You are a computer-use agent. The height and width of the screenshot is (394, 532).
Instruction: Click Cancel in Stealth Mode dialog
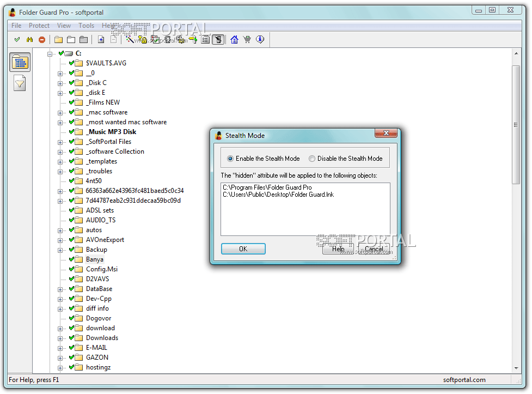(374, 249)
